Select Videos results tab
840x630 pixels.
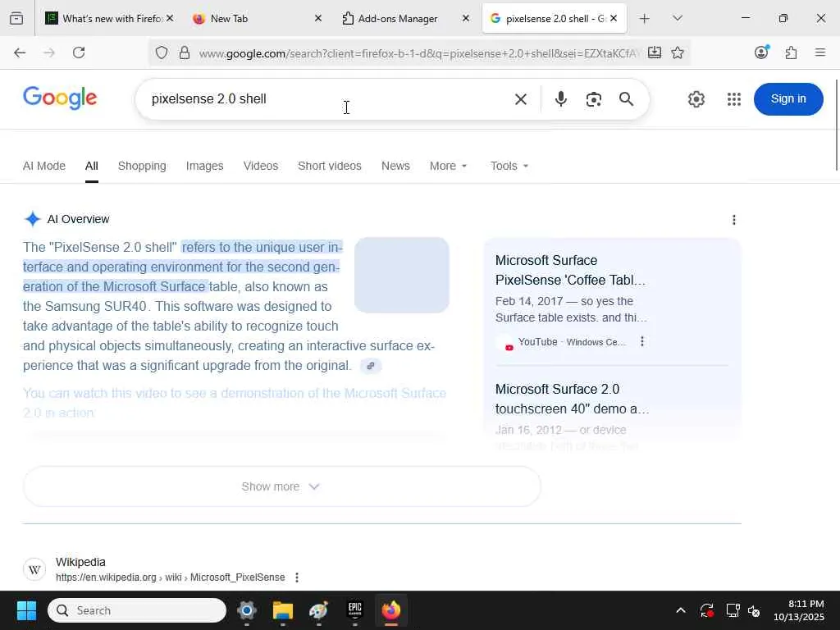coord(260,166)
